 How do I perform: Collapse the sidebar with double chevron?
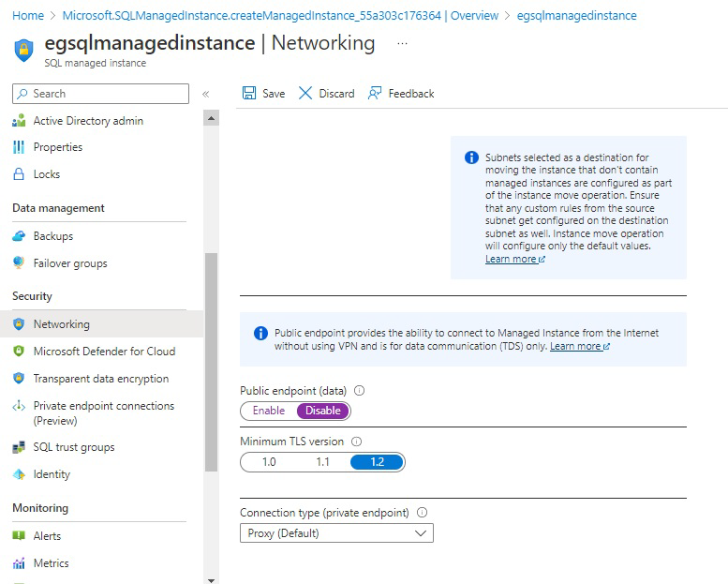click(206, 94)
